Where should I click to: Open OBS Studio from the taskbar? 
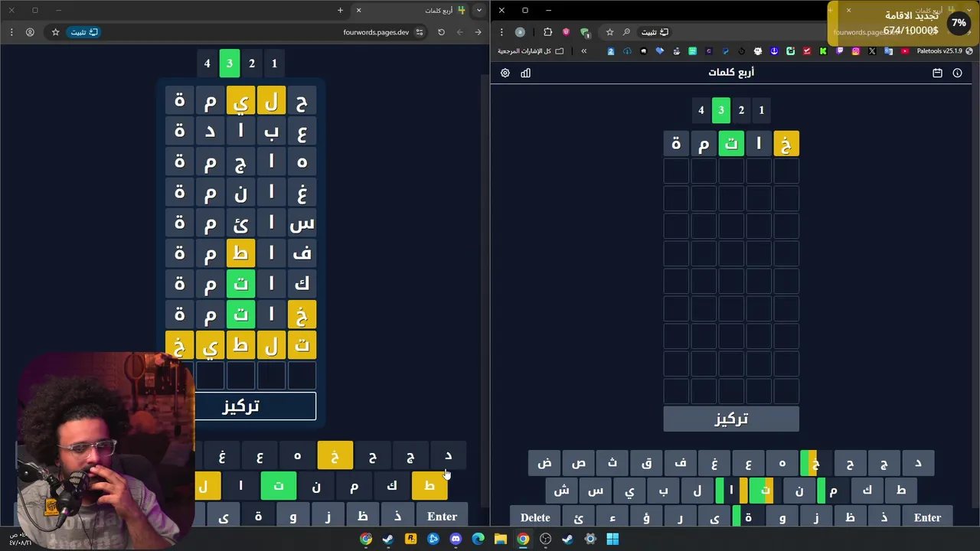tap(545, 539)
